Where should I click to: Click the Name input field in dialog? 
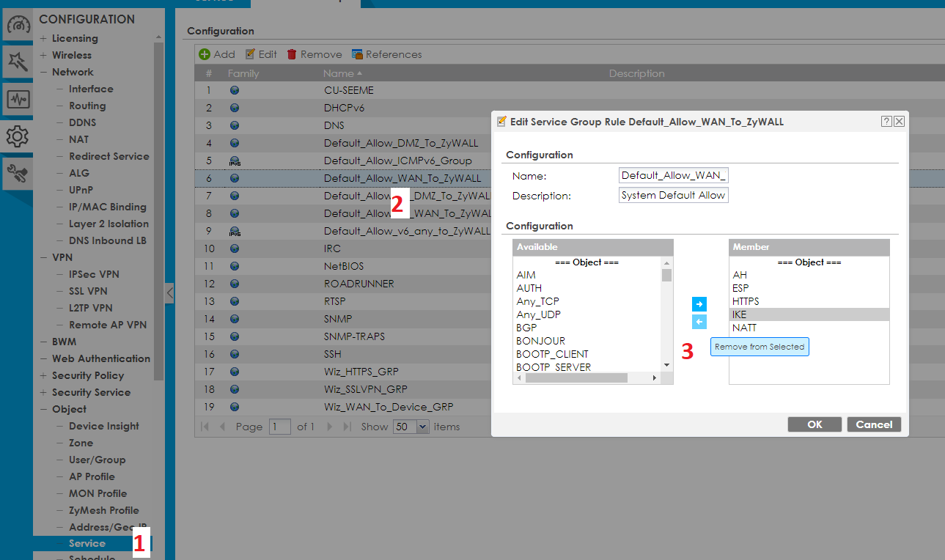click(673, 176)
